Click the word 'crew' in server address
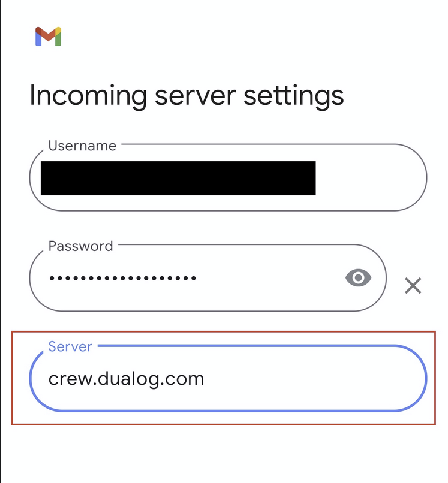Viewport: 448px width, 483px height. click(x=70, y=379)
